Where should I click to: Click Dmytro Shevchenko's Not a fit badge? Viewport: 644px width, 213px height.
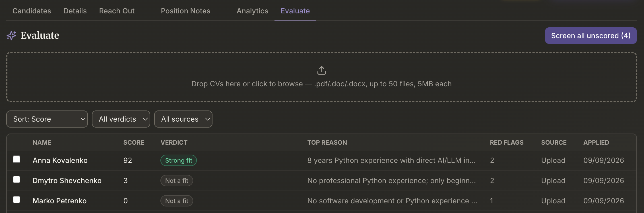(177, 181)
